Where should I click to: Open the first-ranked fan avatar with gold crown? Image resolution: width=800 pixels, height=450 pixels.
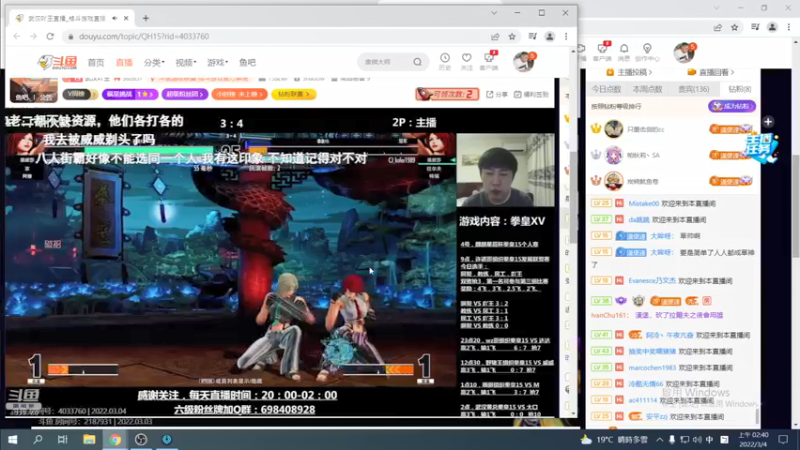tap(614, 129)
